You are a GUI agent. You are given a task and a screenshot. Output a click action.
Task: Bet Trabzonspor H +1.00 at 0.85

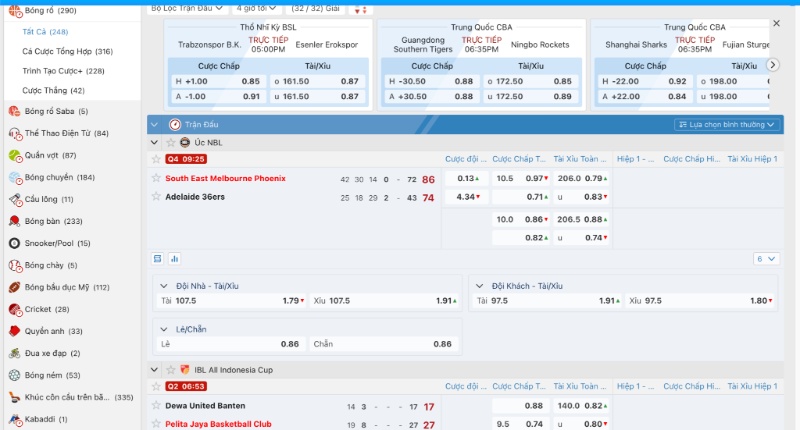pos(218,81)
